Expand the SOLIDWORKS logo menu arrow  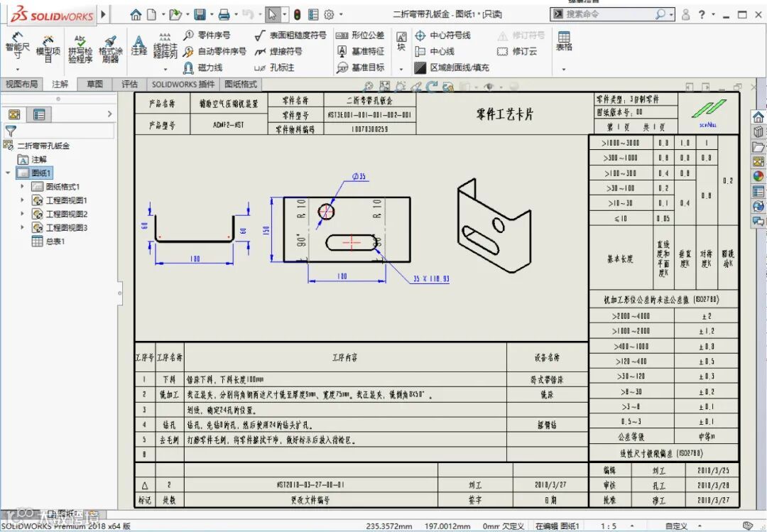pyautogui.click(x=103, y=14)
